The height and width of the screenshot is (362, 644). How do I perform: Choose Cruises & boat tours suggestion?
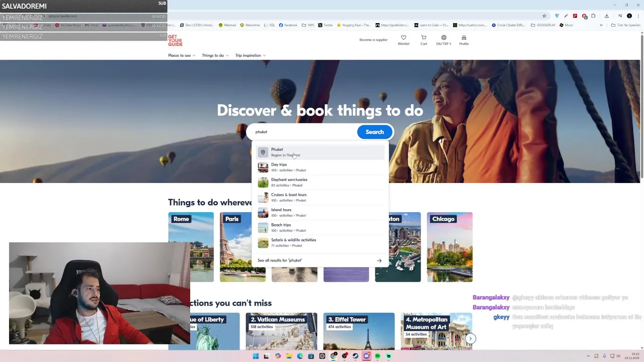pos(320,197)
